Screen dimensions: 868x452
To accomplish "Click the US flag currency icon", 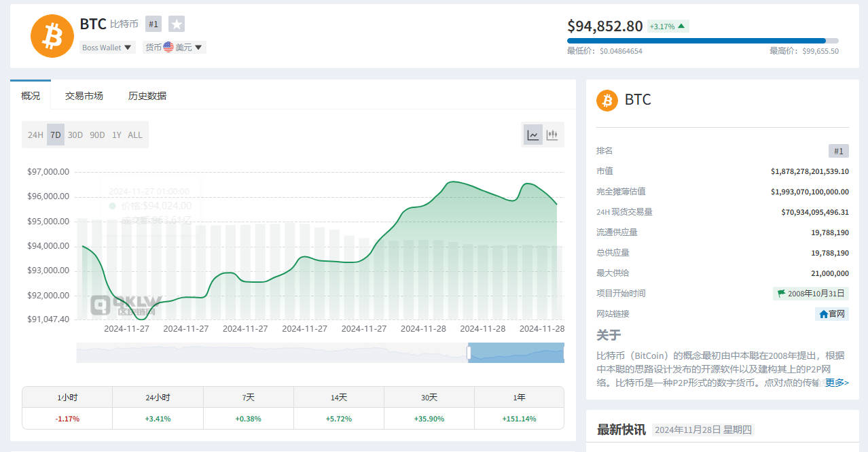I will coord(168,48).
